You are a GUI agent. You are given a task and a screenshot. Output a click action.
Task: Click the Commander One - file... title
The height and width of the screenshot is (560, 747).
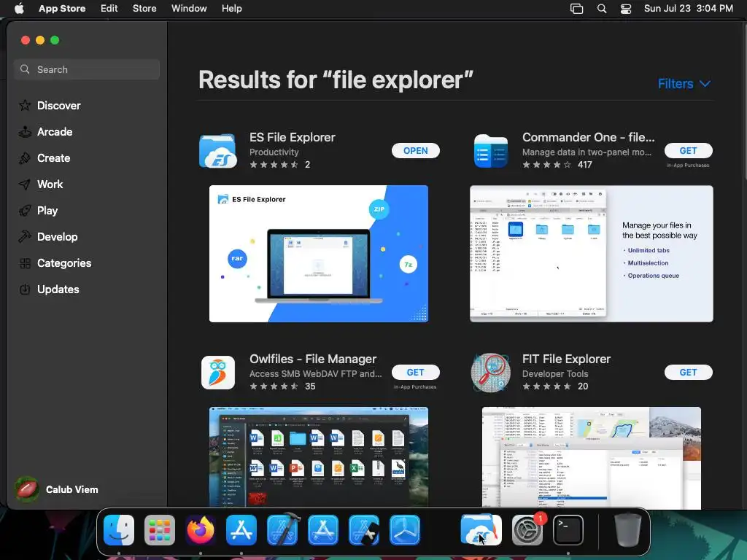pyautogui.click(x=589, y=137)
